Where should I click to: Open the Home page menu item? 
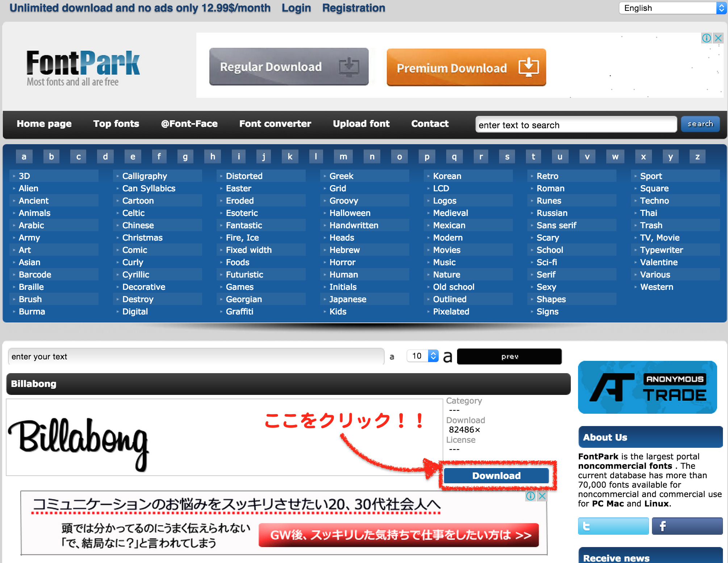[x=44, y=124]
